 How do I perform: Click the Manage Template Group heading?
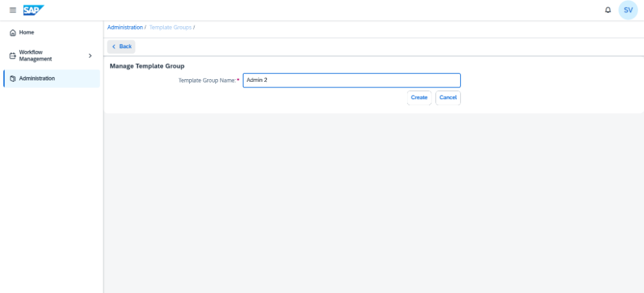(x=147, y=65)
